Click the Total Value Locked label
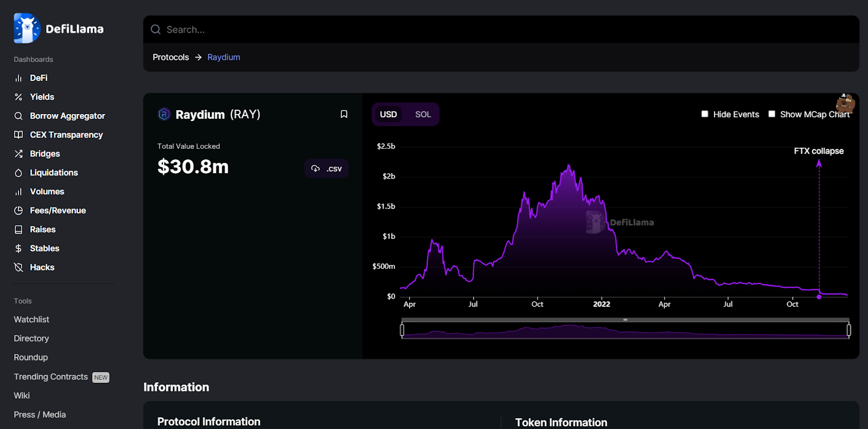 tap(189, 146)
